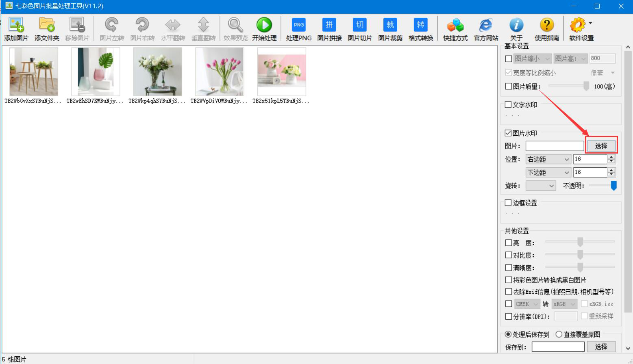Viewport: 633px width, 364px height.
Task: Start processing with 开始处理
Action: [x=264, y=29]
